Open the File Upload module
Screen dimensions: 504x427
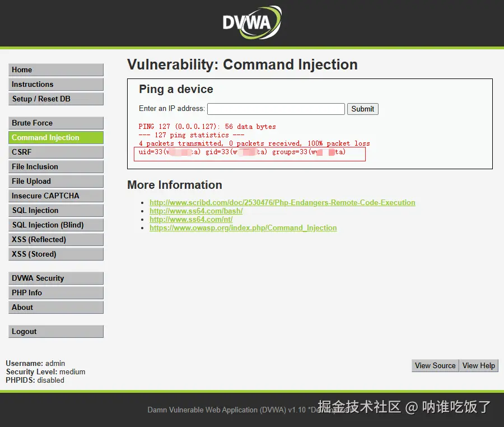[56, 181]
